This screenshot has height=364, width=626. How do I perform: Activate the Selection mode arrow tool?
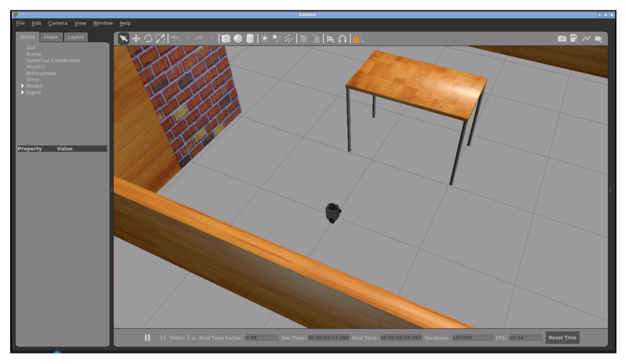(123, 38)
